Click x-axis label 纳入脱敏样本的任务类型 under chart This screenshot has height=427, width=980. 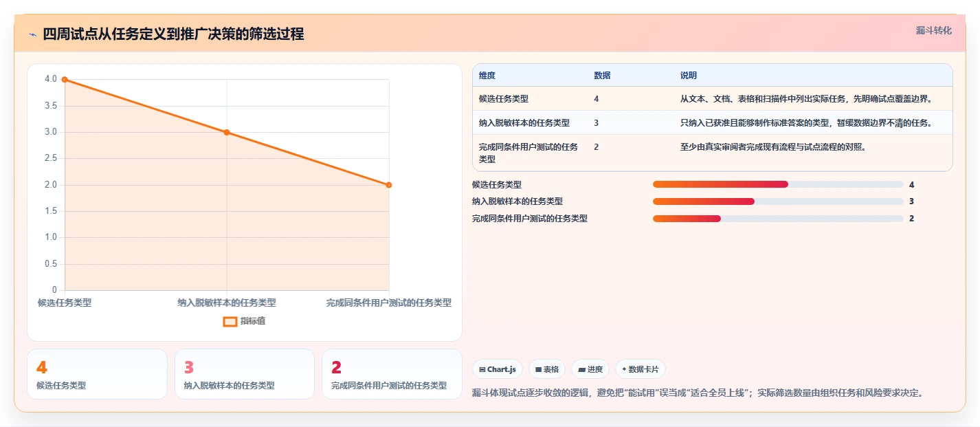pyautogui.click(x=227, y=303)
